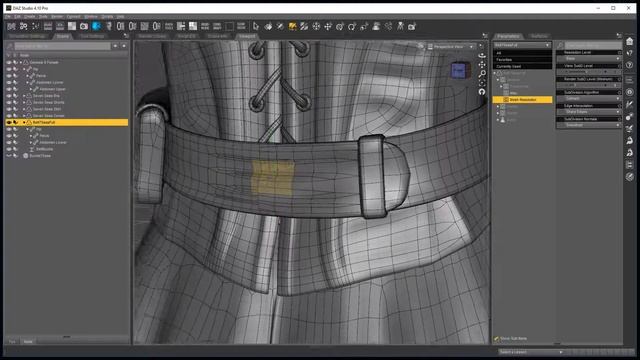Viewport: 640px width, 360px height.
Task: Use the viewport zoom magnifier icon
Action: (x=482, y=74)
